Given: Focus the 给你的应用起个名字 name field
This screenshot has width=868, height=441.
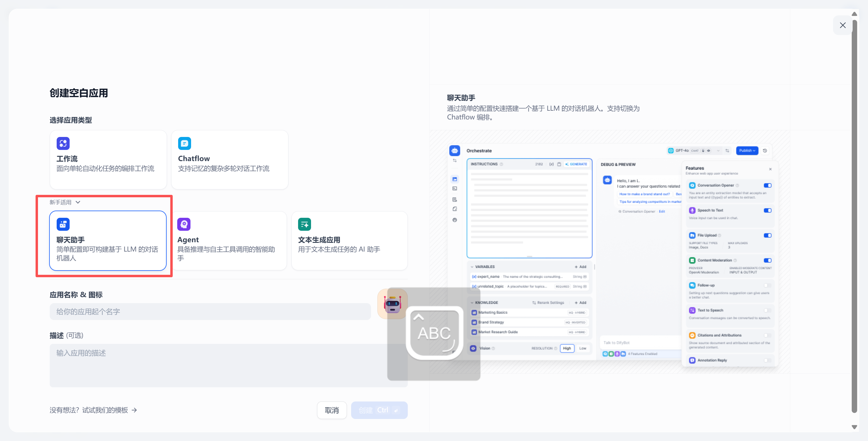Looking at the screenshot, I should [210, 312].
